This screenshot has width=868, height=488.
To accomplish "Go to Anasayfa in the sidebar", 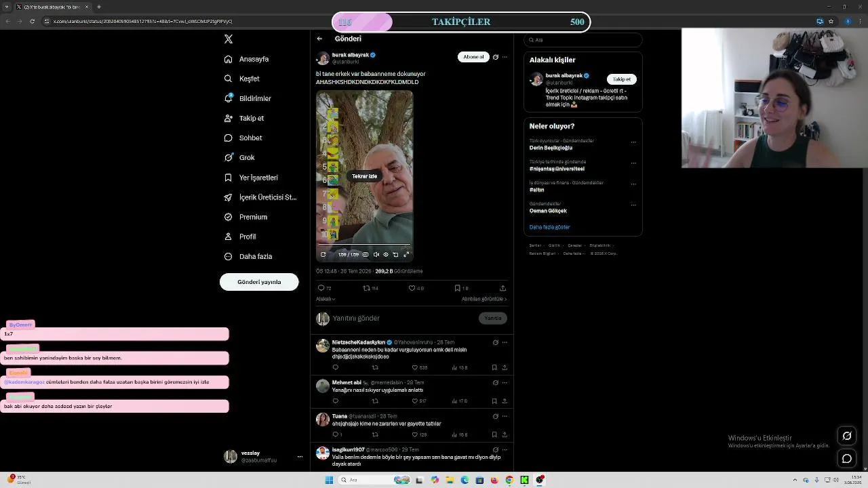I will click(247, 59).
